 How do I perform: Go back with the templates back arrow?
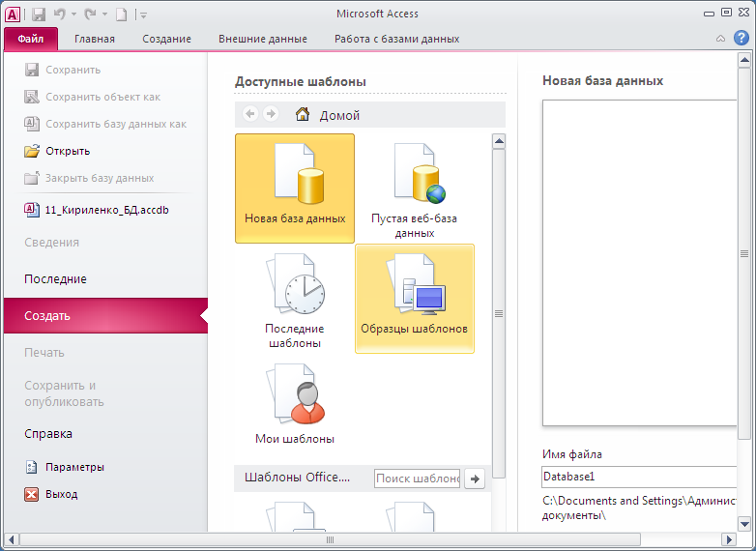(250, 114)
